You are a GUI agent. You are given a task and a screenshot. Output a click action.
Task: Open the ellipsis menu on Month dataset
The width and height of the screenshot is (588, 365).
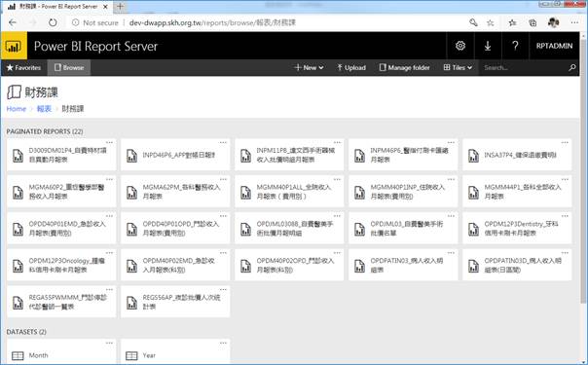(109, 343)
